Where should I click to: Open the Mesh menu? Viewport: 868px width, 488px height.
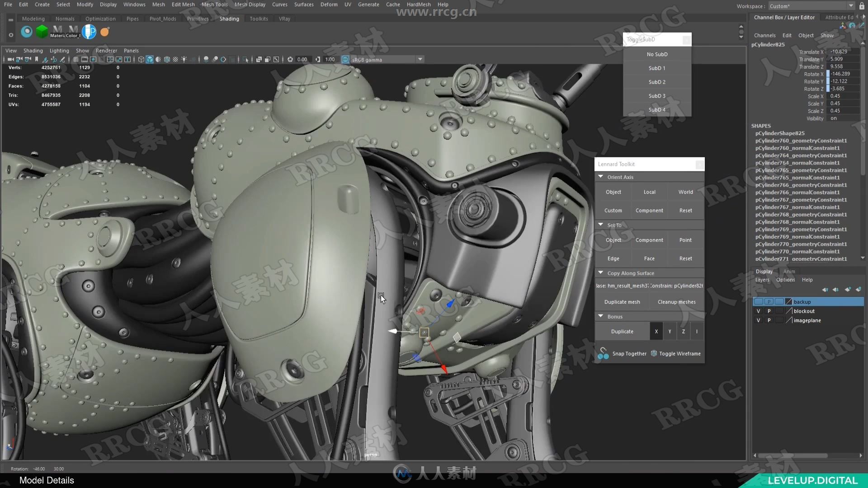pyautogui.click(x=158, y=4)
